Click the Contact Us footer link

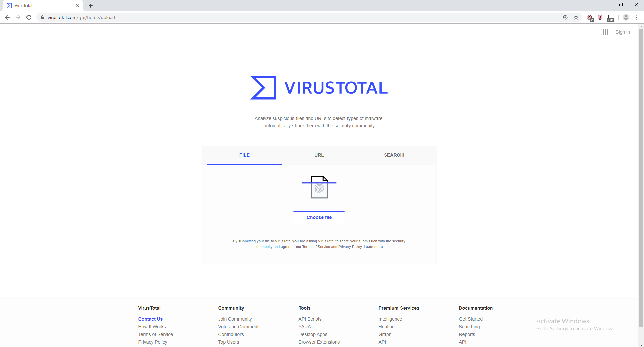click(x=150, y=319)
